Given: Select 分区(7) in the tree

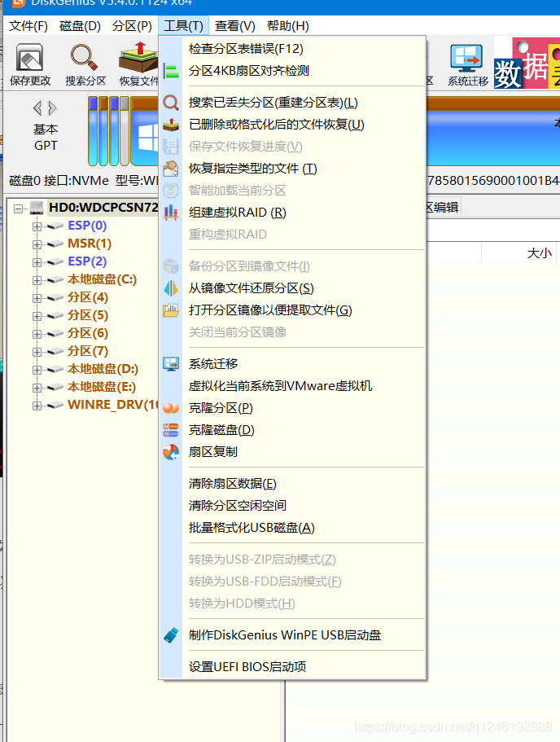Looking at the screenshot, I should (x=88, y=351).
